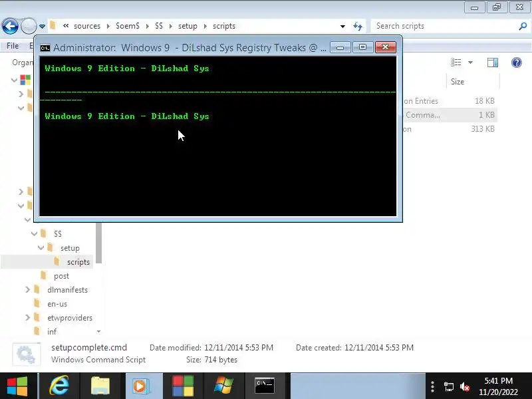Viewport: 532px width, 399px height.
Task: Click the Size column header
Action: click(x=473, y=81)
